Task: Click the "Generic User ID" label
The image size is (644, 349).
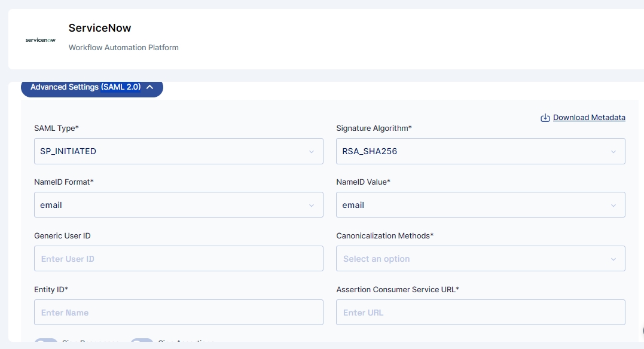Action: click(x=62, y=235)
